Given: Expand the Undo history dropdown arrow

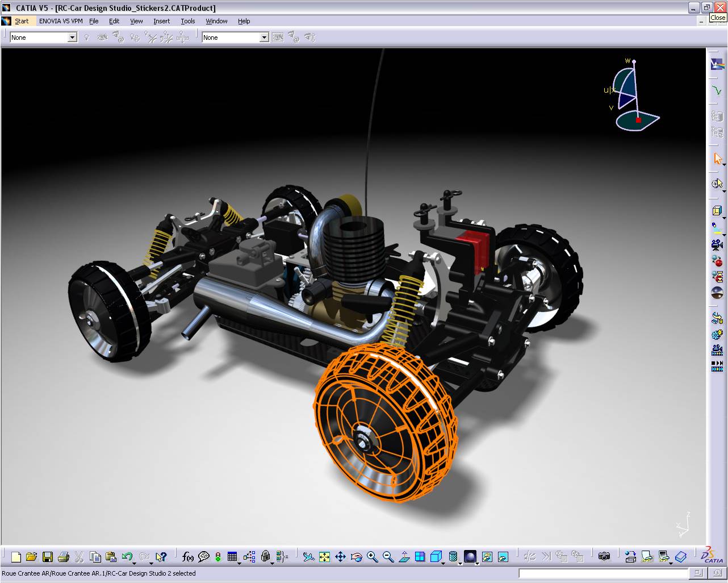Looking at the screenshot, I should [135, 563].
